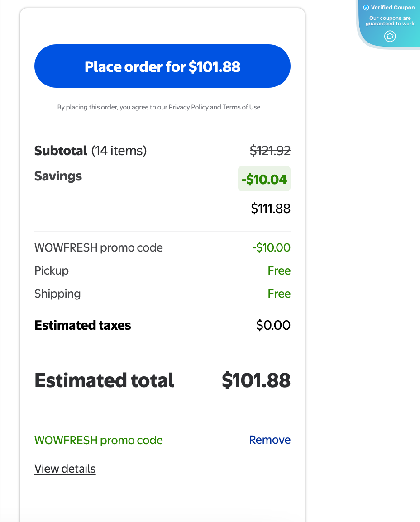The image size is (420, 522).
Task: Select the Subtotal (14 items) row
Action: pos(91,151)
